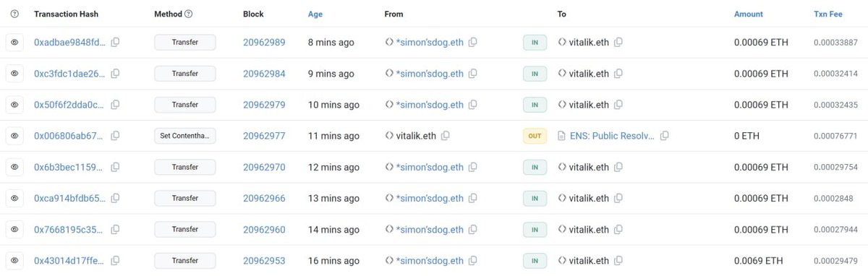Open block 20962984
This screenshot has width=868, height=276.
[264, 74]
